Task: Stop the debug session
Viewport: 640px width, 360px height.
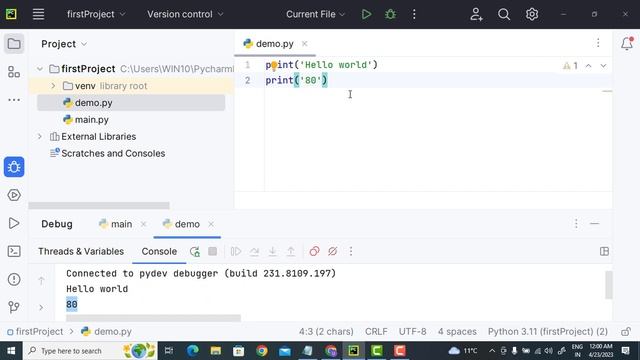Action: tap(213, 251)
